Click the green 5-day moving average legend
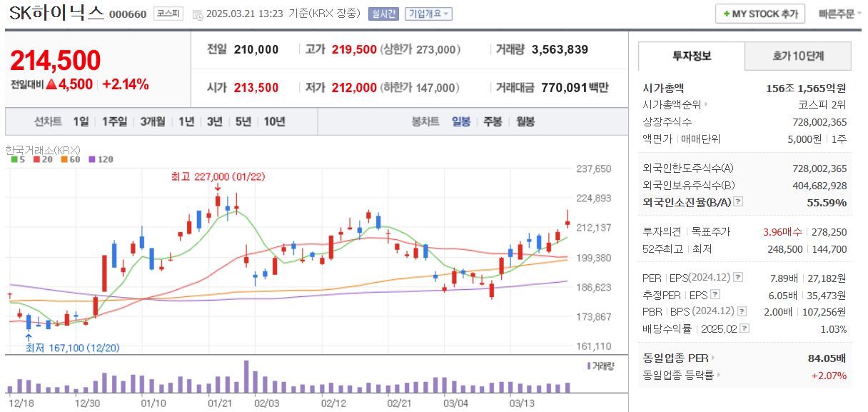Screen dimensions: 868x412 point(19,159)
